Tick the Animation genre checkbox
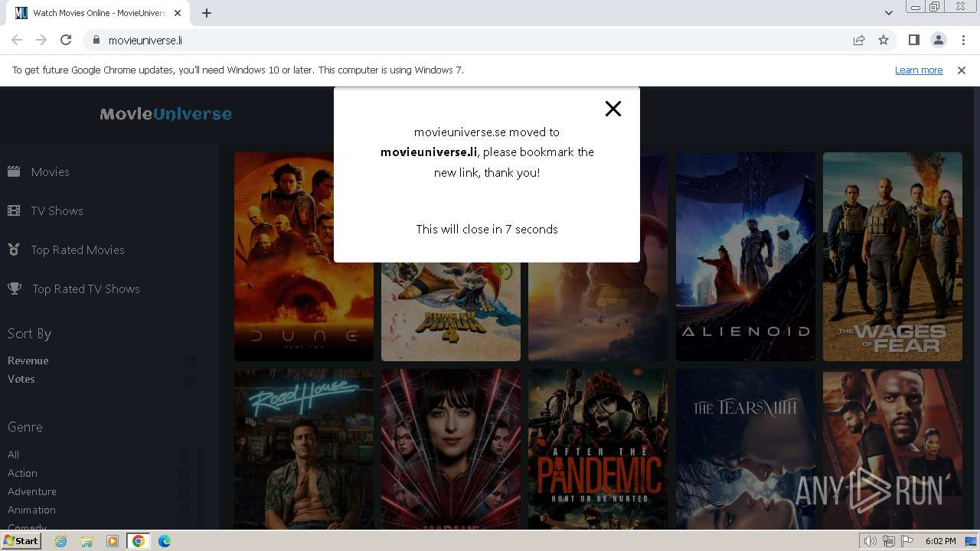 (x=185, y=510)
